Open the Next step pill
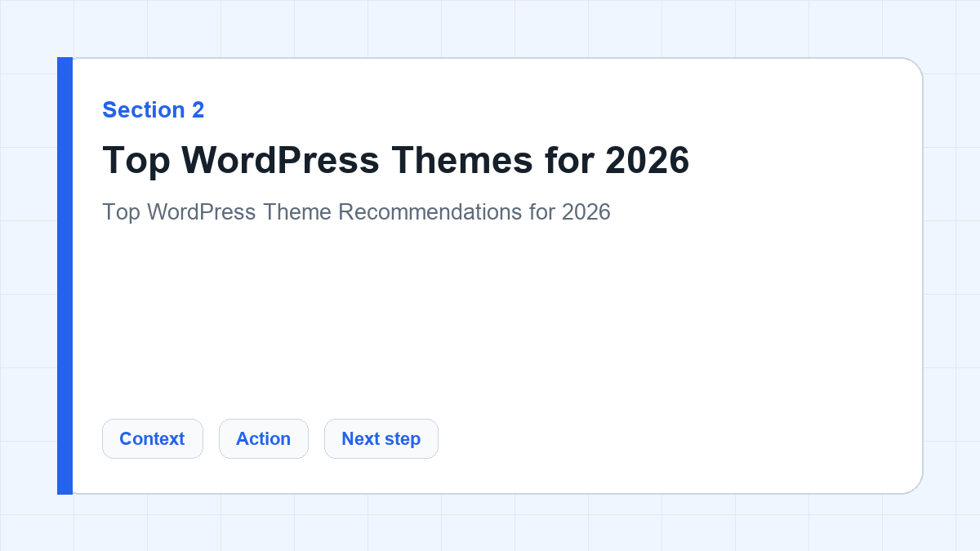Viewport: 980px width, 551px height. coord(381,438)
